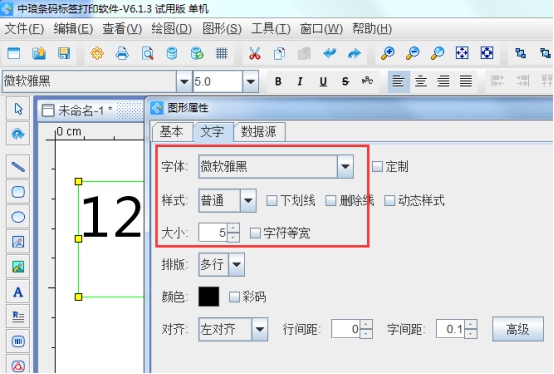This screenshot has height=374, width=554.
Task: Check the 删除线 strikethrough checkbox
Action: 330,201
